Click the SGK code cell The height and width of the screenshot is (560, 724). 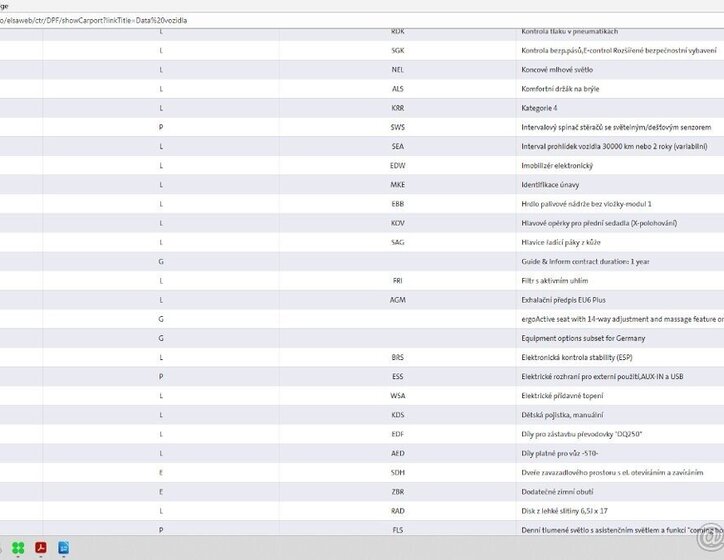398,50
